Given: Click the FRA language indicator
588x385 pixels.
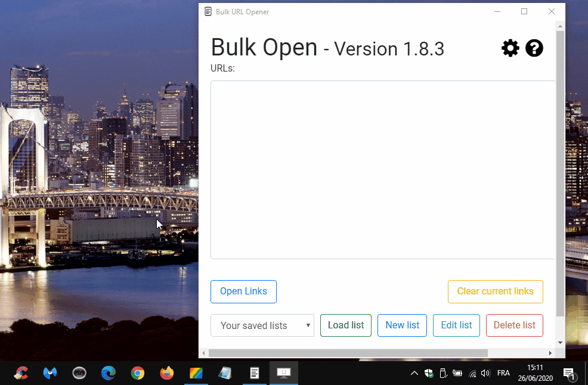Looking at the screenshot, I should pos(503,373).
